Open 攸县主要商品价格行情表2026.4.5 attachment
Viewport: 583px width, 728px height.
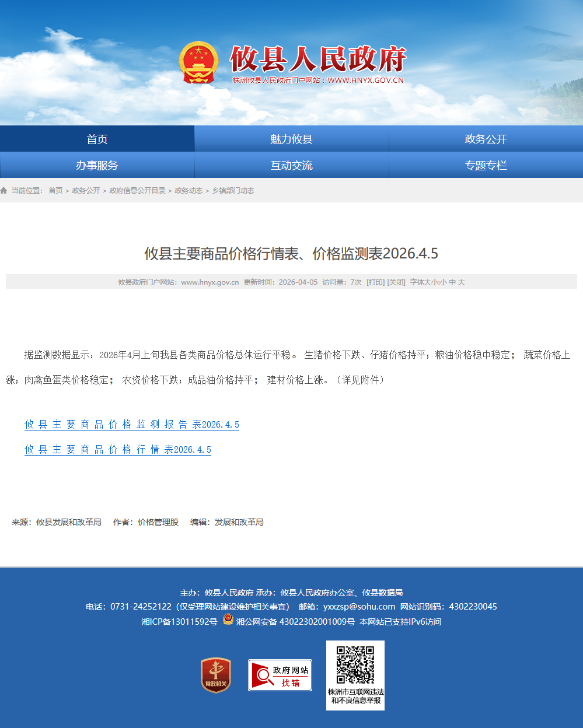pyautogui.click(x=118, y=450)
